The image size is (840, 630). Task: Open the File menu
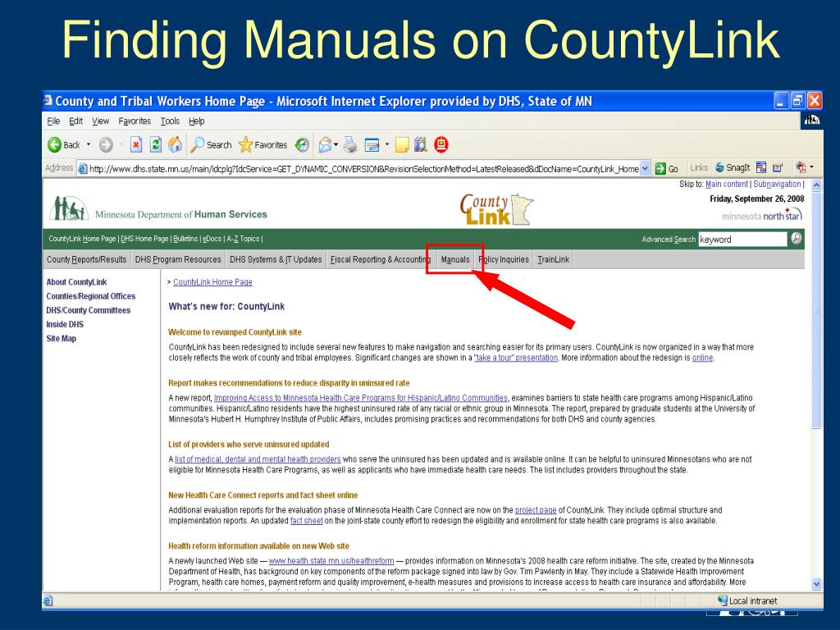pos(53,121)
